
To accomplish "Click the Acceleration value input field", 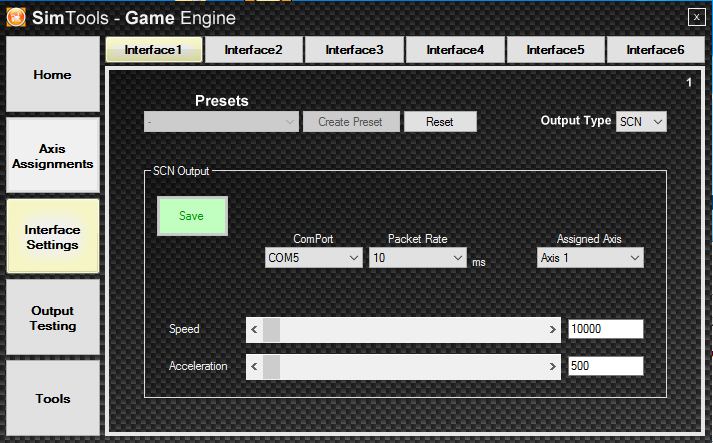I will pyautogui.click(x=604, y=366).
